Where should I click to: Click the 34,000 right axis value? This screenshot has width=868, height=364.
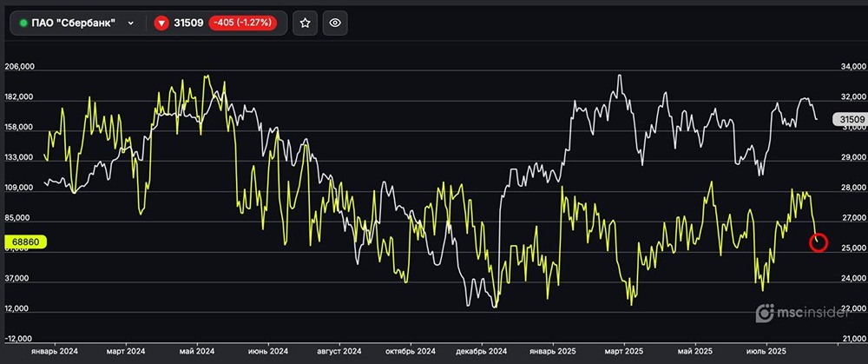(853, 66)
